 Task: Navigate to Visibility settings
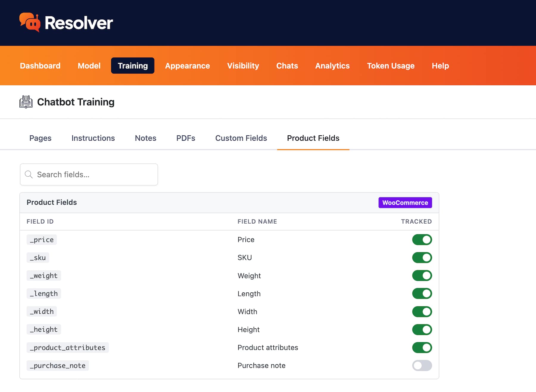243,66
